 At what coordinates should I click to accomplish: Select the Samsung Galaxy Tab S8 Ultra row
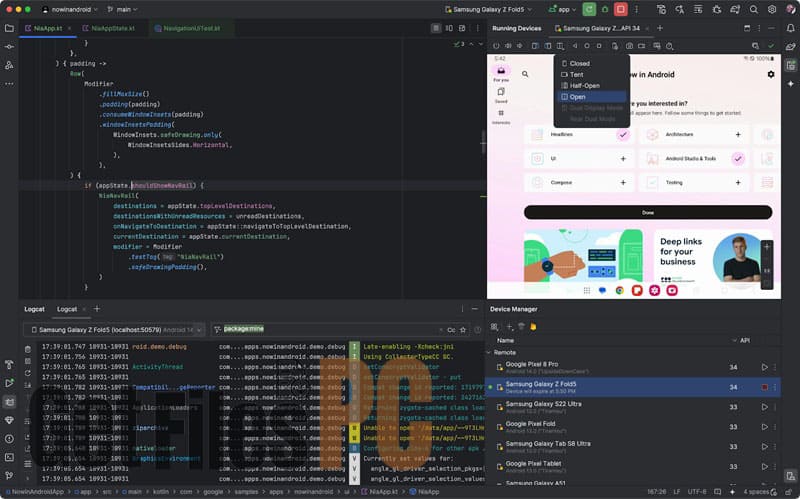pyautogui.click(x=633, y=446)
